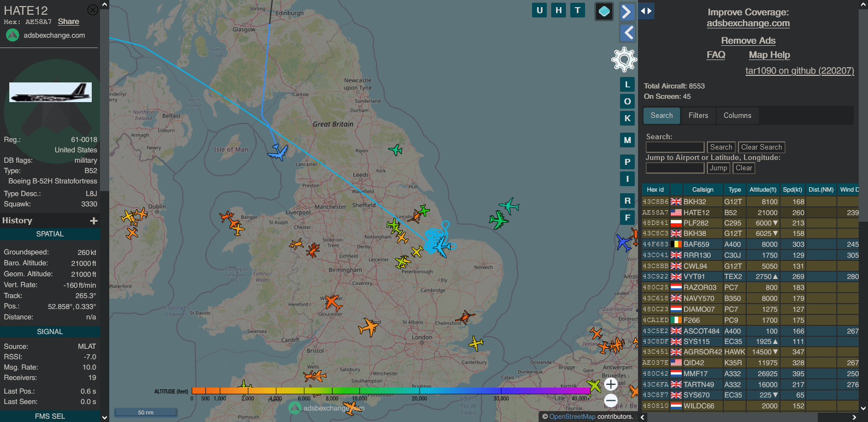Click the Clear Search button
The image size is (868, 422).
coord(761,147)
